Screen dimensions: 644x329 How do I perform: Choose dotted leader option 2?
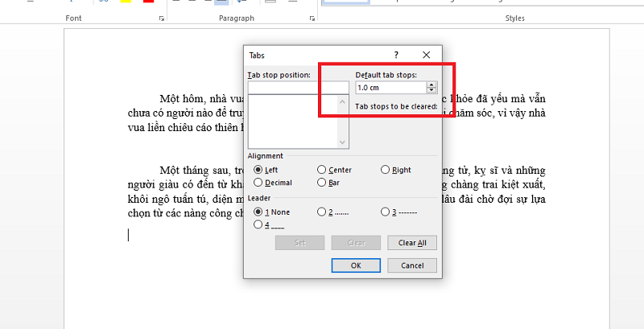pyautogui.click(x=321, y=212)
